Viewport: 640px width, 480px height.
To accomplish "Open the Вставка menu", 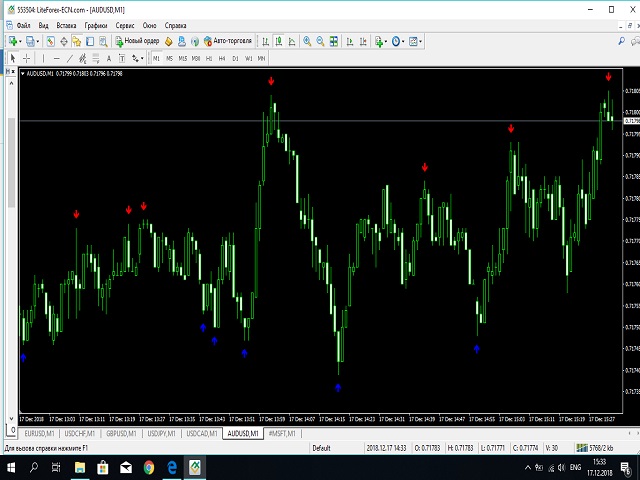I will 66,25.
